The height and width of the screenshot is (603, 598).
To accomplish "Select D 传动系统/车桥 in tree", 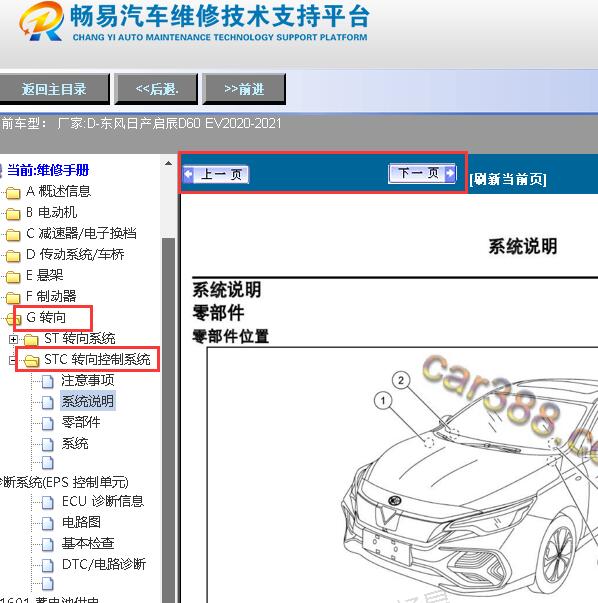I will [x=75, y=254].
